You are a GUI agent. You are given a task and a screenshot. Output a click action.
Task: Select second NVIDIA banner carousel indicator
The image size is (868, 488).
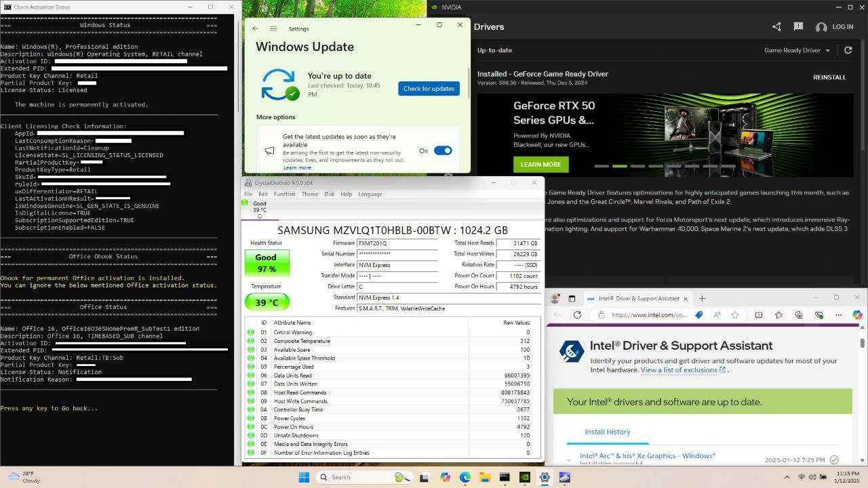click(x=619, y=166)
